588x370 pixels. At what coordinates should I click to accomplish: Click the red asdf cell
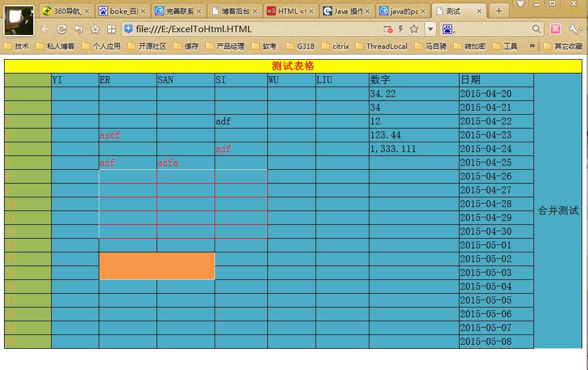point(128,135)
